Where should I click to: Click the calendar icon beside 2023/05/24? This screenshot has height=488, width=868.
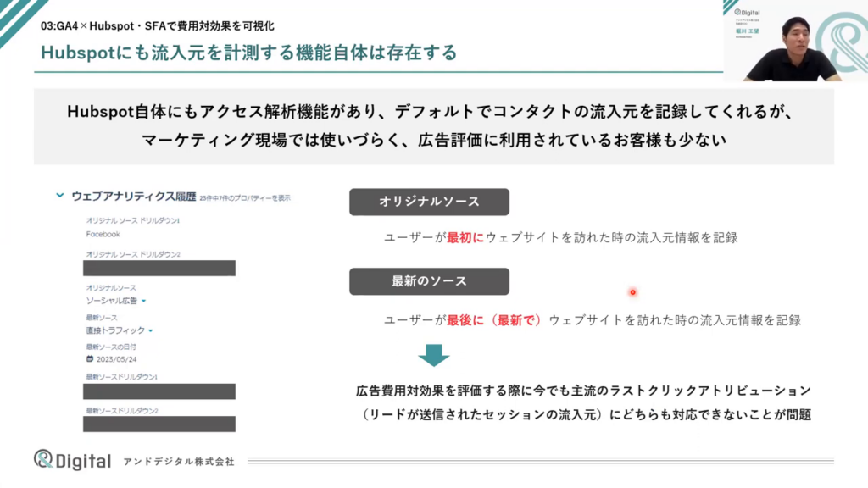(90, 359)
